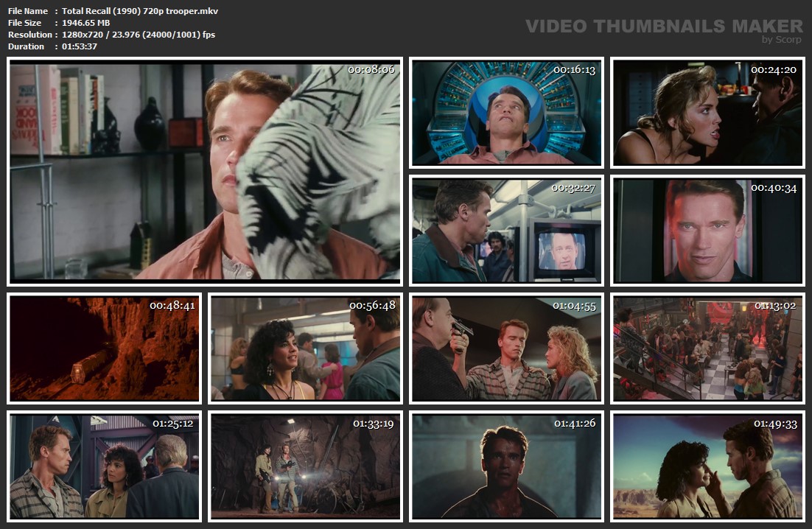Select the red cave frame at 00:48:41
812x529 pixels.
pos(104,348)
